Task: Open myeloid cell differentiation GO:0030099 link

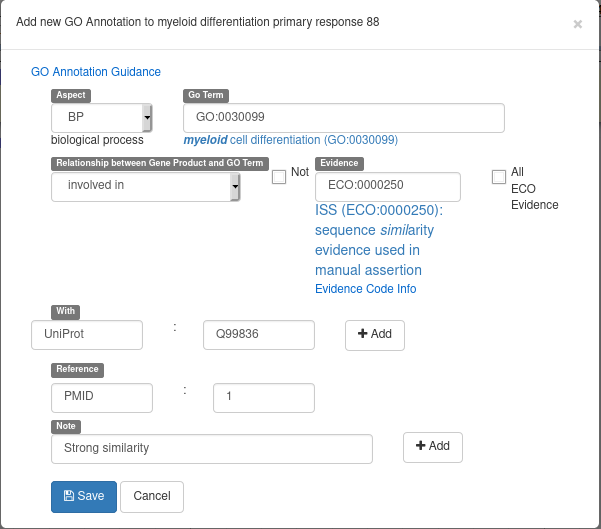Action: click(290, 140)
